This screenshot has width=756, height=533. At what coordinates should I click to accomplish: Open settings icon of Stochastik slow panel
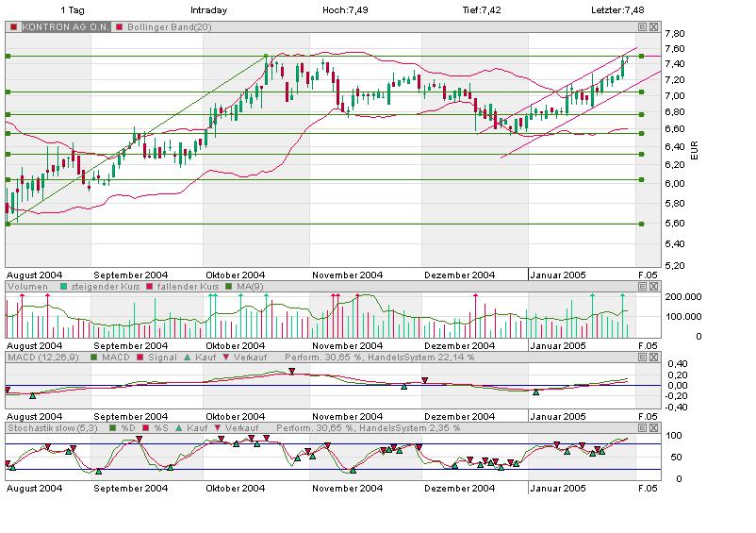(x=641, y=427)
